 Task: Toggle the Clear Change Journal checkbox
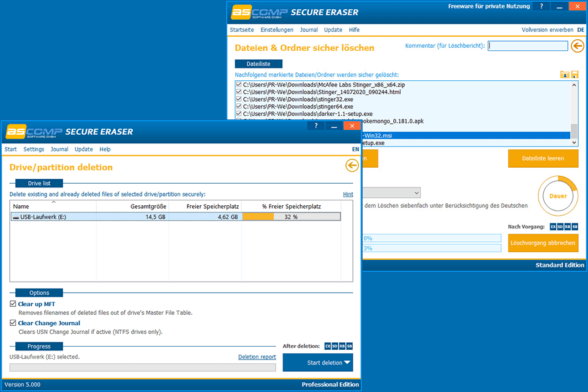point(13,323)
